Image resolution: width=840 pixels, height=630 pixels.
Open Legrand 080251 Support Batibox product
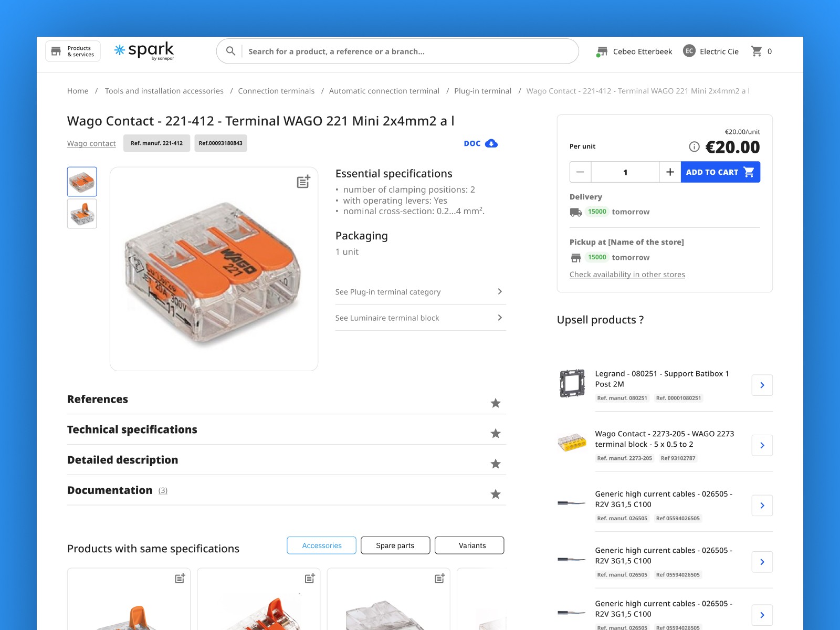(x=662, y=379)
